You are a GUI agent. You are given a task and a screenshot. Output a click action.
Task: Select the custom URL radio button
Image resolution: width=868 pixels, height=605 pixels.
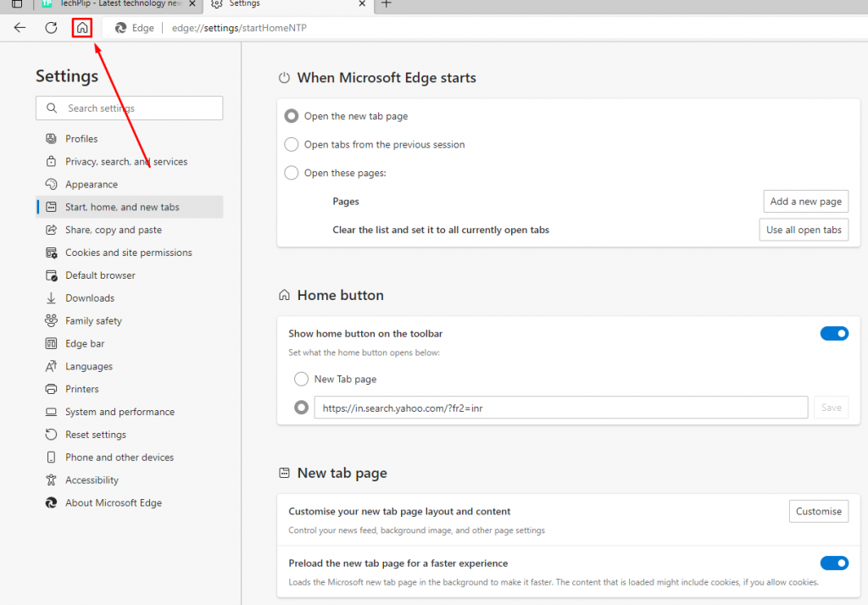tap(301, 408)
